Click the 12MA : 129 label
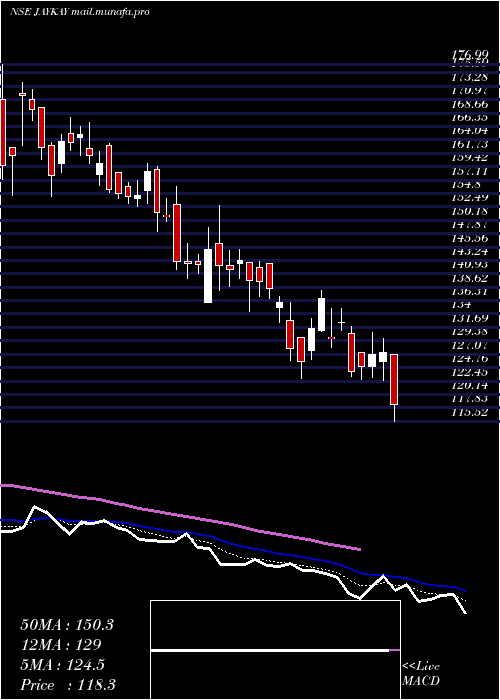 click(x=61, y=645)
